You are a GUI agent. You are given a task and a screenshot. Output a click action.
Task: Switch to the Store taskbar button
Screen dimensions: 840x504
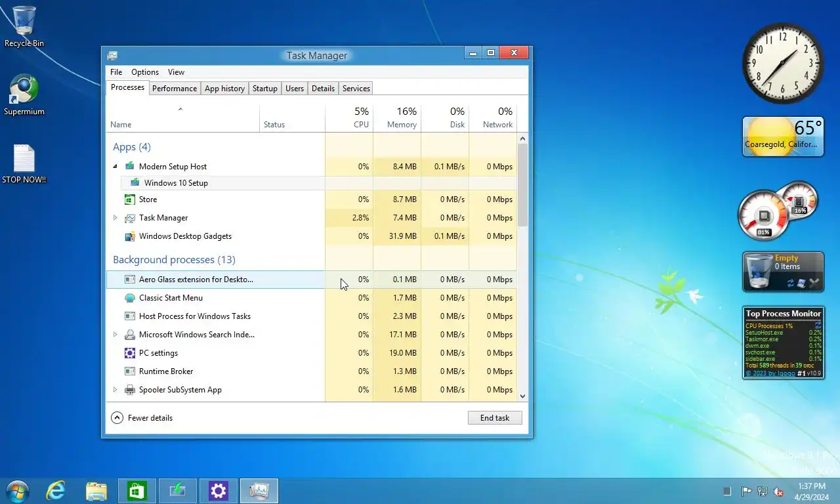pyautogui.click(x=137, y=491)
